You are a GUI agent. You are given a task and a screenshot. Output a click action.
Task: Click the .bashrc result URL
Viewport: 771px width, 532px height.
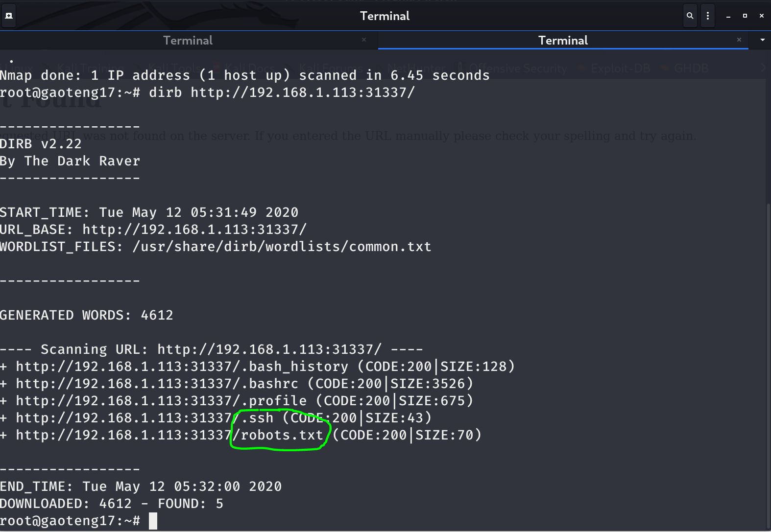(157, 384)
